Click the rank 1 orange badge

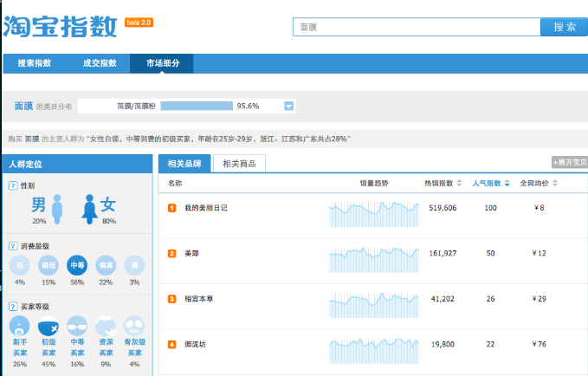pyautogui.click(x=171, y=208)
